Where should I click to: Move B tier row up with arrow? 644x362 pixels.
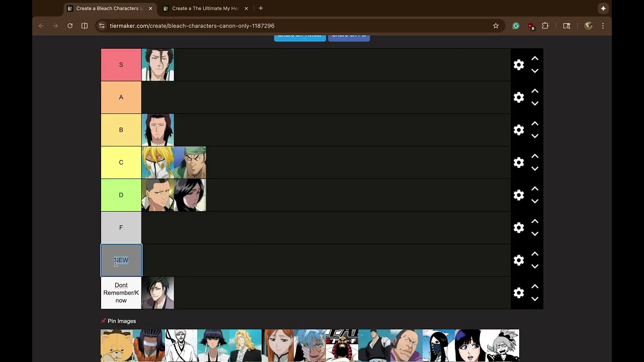[x=535, y=124]
